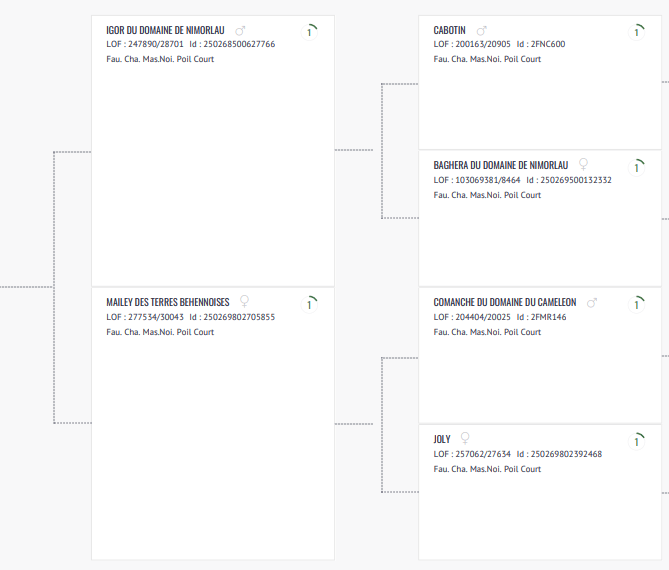Screen dimensions: 669x570
Task: Open COMANCHE DU DOMAINE DU CAMELEON profile
Action: coord(505,302)
